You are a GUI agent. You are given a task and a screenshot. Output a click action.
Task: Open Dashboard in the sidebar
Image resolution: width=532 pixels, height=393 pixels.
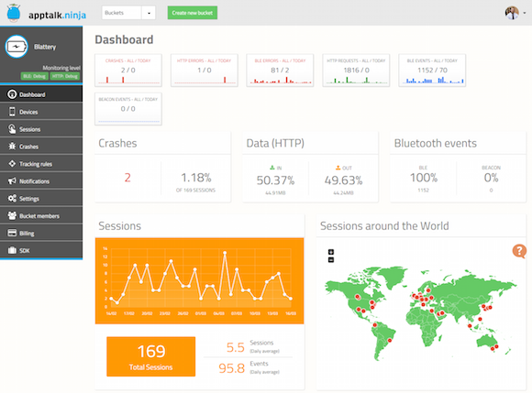click(x=41, y=94)
